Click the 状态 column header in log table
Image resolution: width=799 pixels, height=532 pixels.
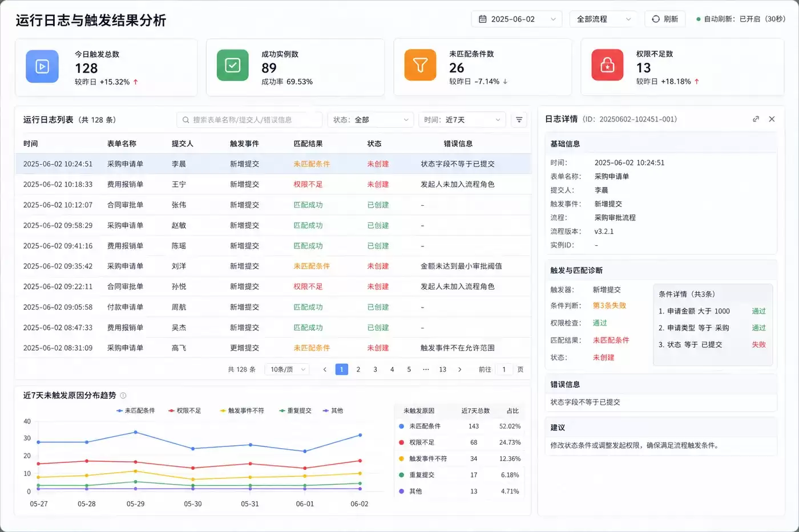[374, 144]
